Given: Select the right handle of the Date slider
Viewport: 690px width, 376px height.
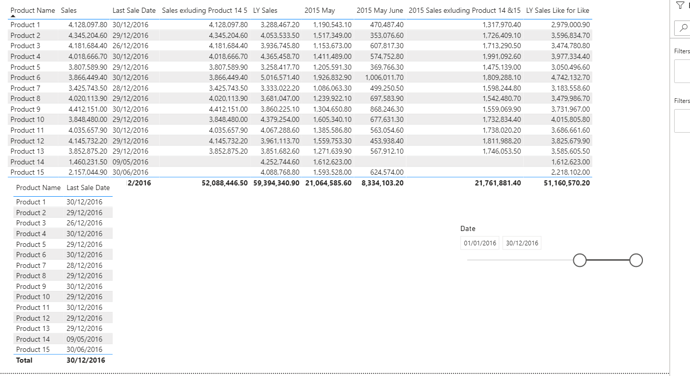Looking at the screenshot, I should click(x=636, y=260).
